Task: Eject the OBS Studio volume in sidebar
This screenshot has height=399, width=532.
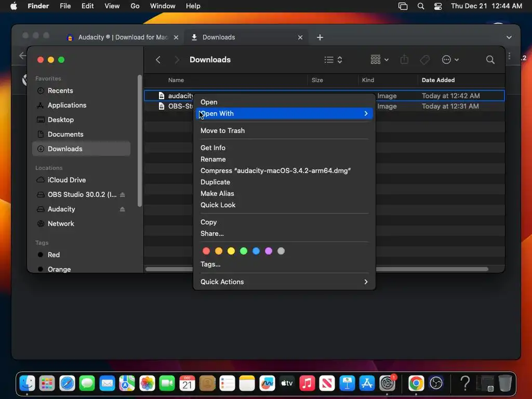Action: point(123,194)
